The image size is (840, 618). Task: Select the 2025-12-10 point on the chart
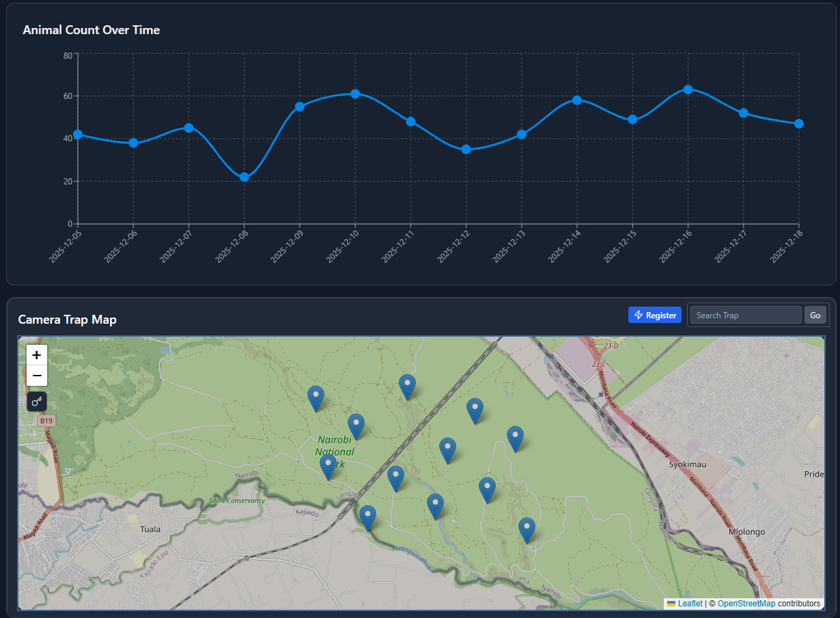click(354, 94)
